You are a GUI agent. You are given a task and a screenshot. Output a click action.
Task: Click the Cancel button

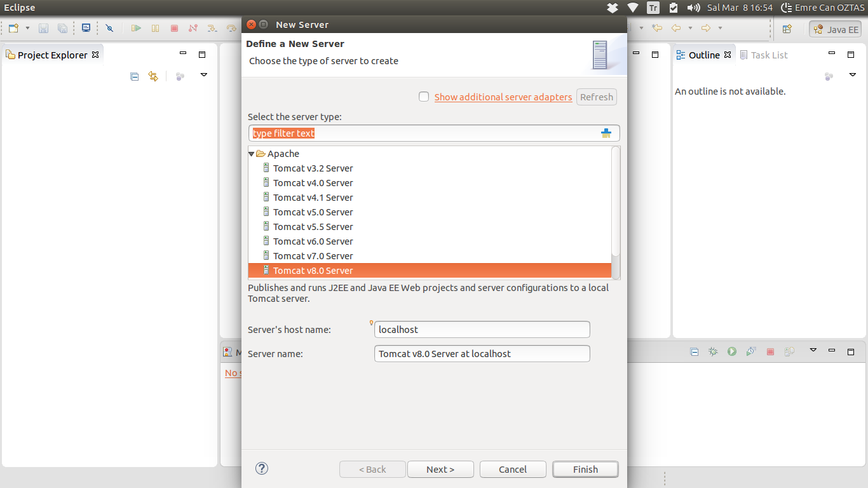(513, 470)
